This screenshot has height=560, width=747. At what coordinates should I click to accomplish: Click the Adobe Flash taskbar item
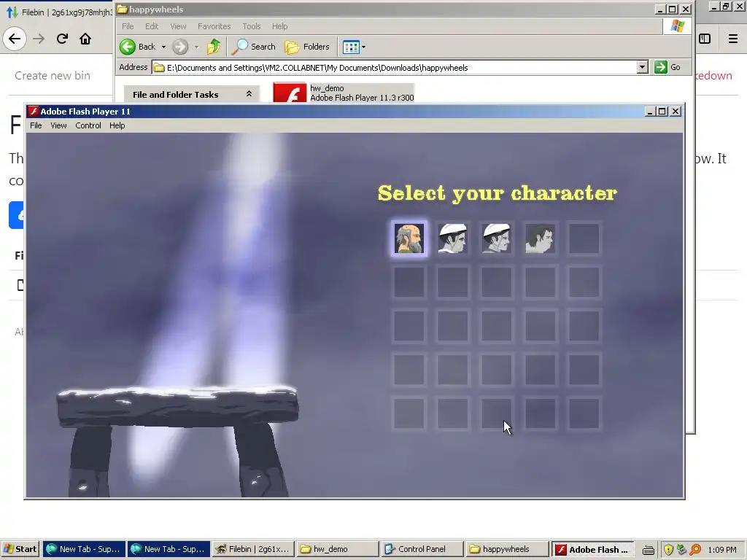click(x=592, y=549)
